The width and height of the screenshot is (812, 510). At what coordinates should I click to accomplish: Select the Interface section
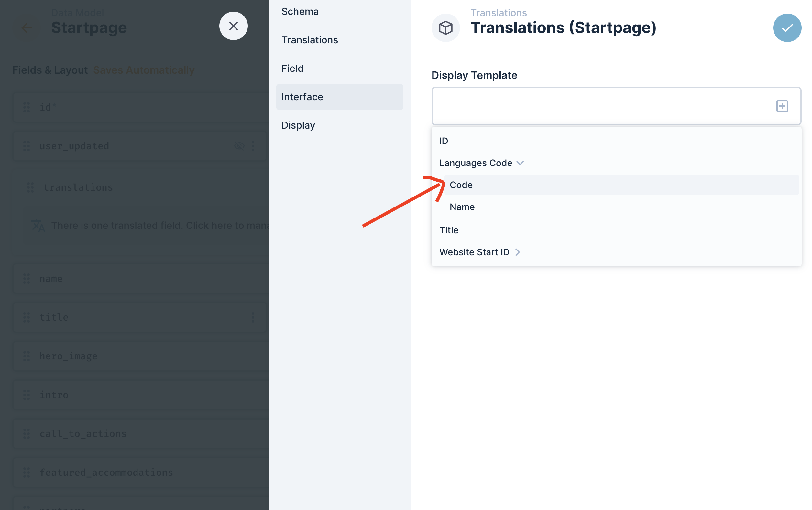click(339, 97)
